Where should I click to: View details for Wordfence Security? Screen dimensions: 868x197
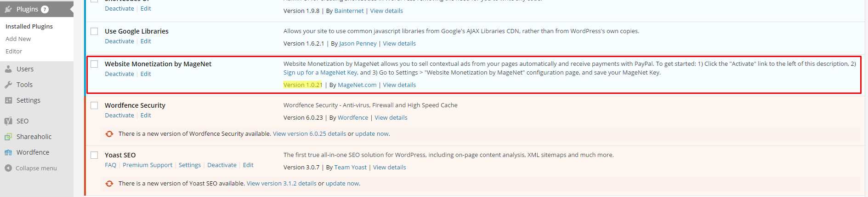pos(391,117)
